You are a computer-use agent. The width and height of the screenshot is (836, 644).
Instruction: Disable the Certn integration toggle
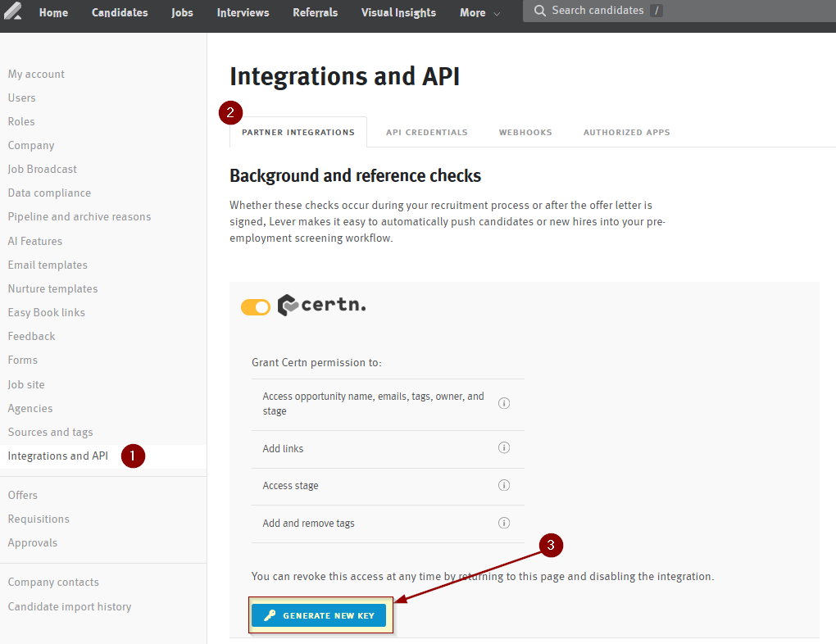coord(256,306)
